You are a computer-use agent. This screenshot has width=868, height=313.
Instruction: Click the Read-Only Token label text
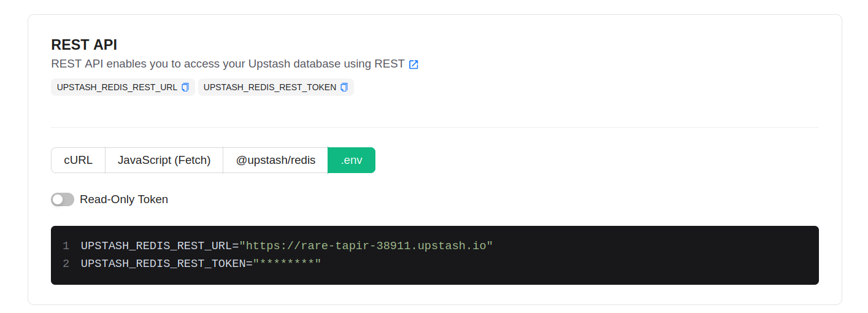tap(124, 199)
